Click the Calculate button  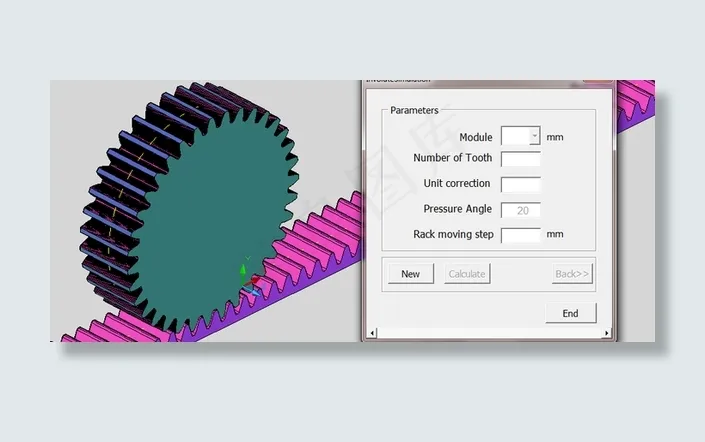point(467,274)
